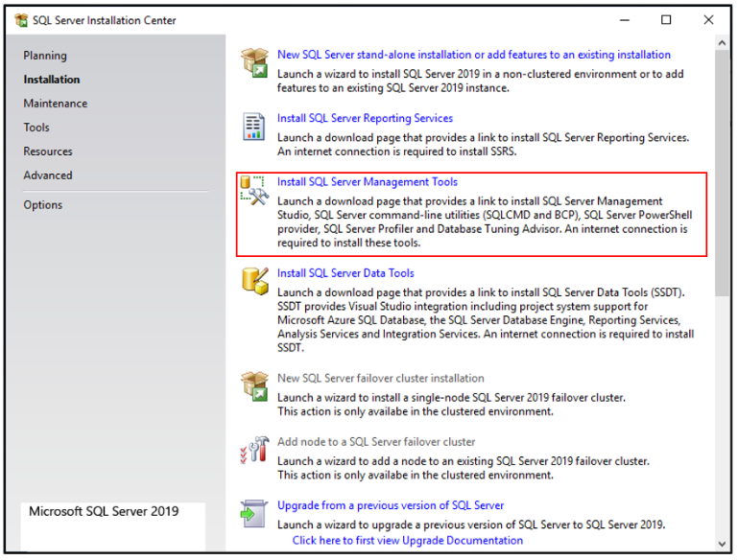Click the Management Tools hammer-wrench icon
This screenshot has width=737, height=560.
click(254, 190)
